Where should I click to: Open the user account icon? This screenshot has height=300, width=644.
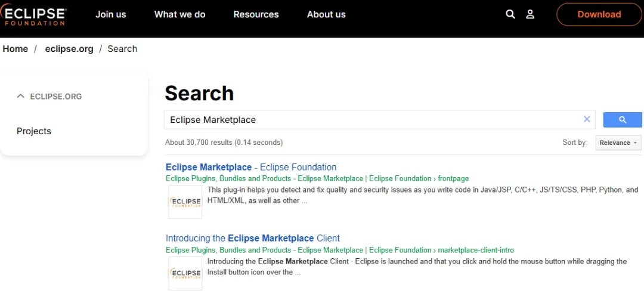[530, 14]
